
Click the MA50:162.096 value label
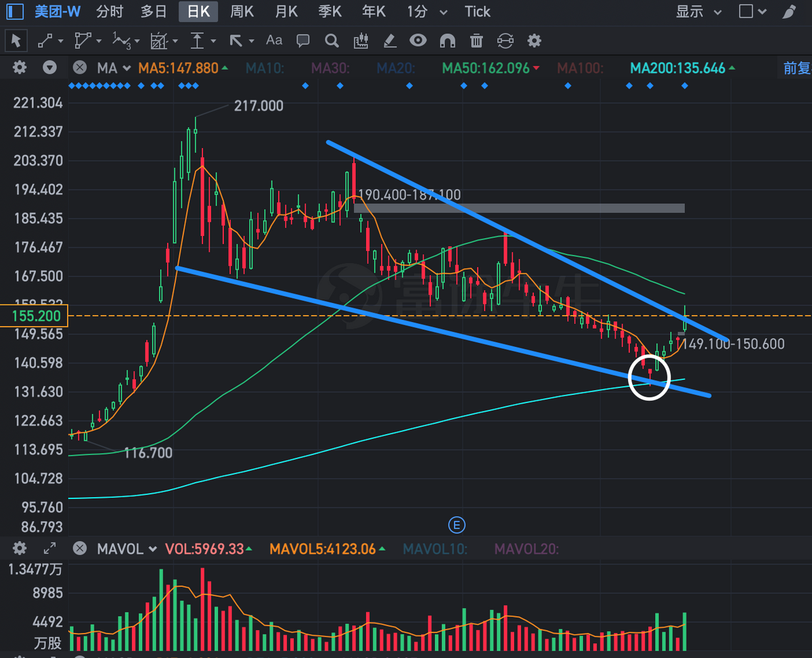pos(486,68)
